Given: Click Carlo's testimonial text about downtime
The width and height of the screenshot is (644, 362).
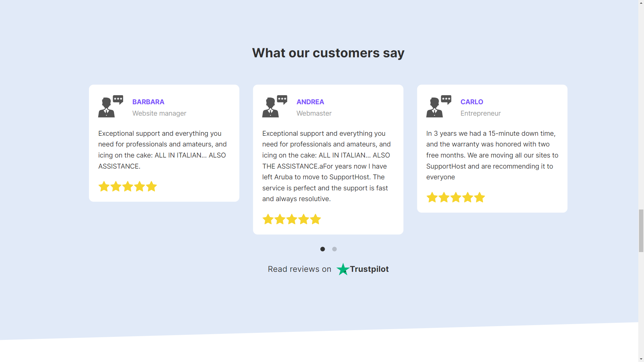Looking at the screenshot, I should [492, 155].
